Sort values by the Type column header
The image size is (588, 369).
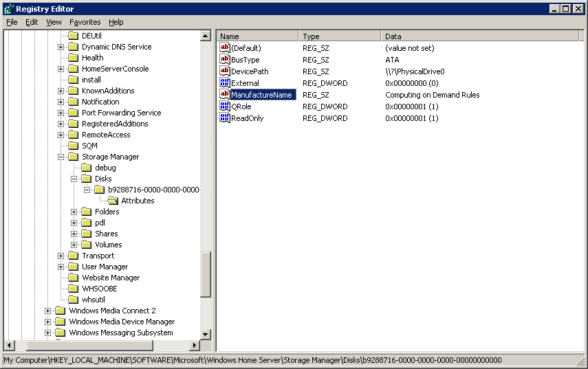click(340, 36)
